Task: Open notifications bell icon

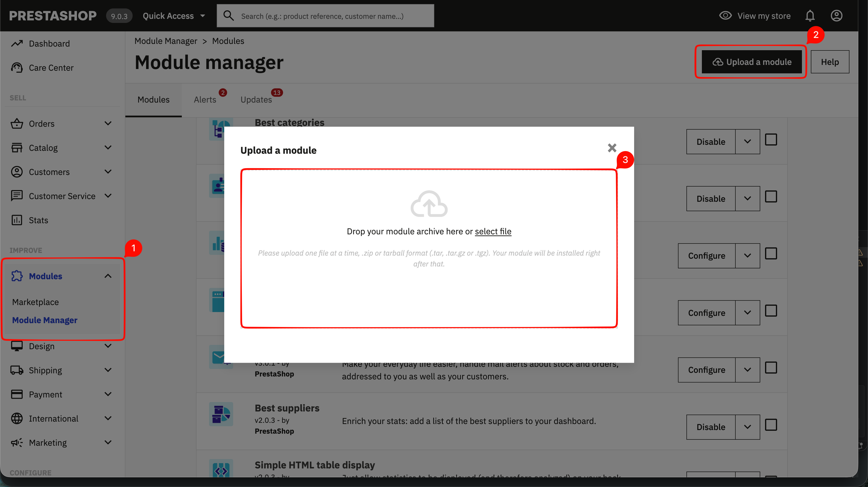Action: click(810, 16)
